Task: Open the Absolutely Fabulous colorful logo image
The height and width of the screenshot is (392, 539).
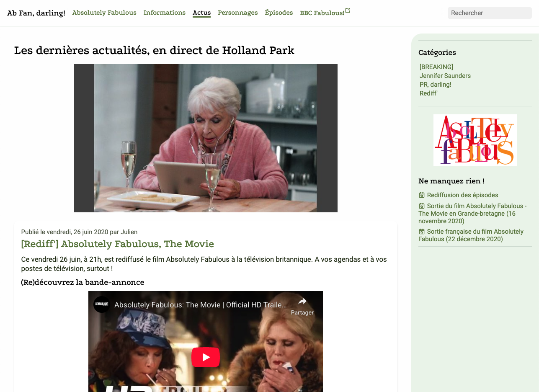Action: click(475, 140)
